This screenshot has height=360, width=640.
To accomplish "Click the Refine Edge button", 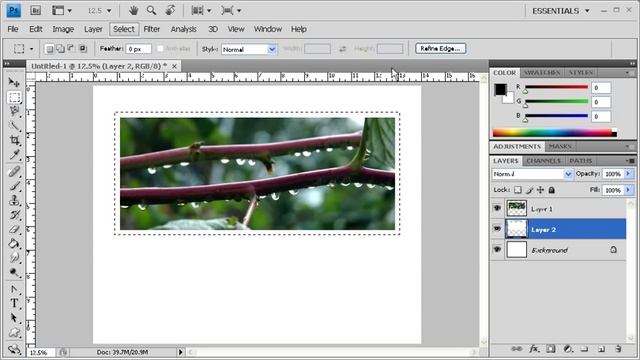I will [440, 49].
